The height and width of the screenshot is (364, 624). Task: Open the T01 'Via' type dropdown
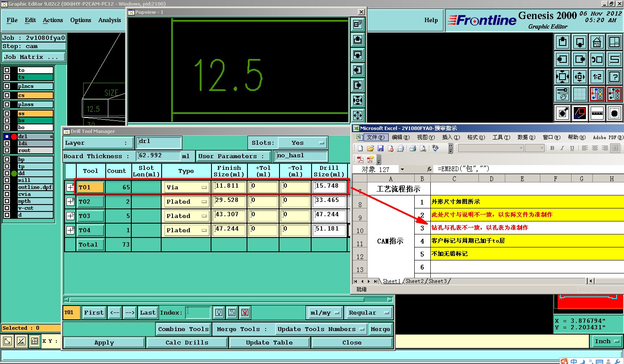click(x=186, y=188)
